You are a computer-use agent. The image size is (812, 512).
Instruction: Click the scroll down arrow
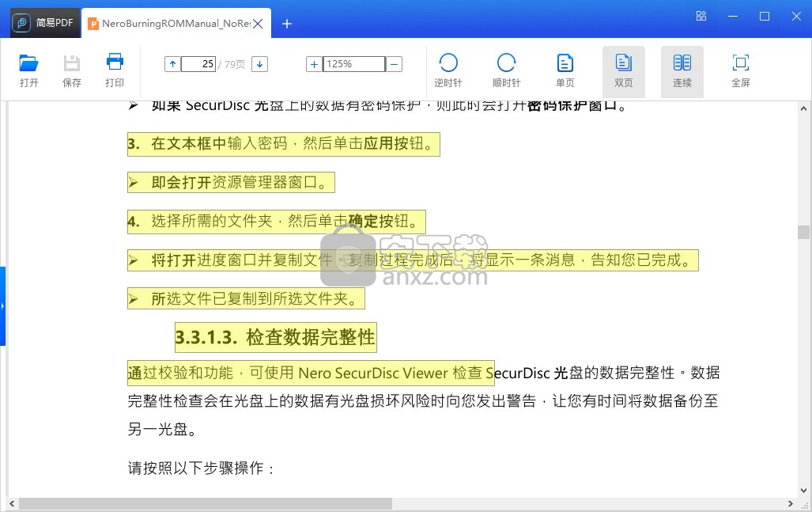click(803, 490)
